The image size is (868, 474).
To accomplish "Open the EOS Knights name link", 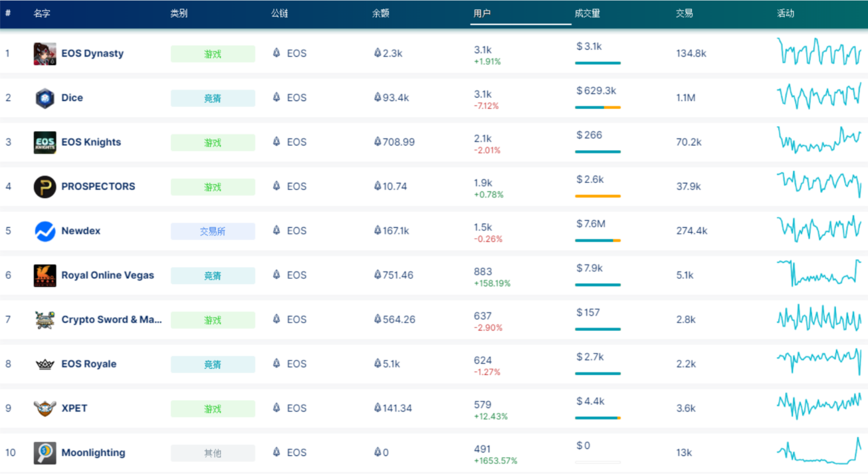I will [x=91, y=142].
